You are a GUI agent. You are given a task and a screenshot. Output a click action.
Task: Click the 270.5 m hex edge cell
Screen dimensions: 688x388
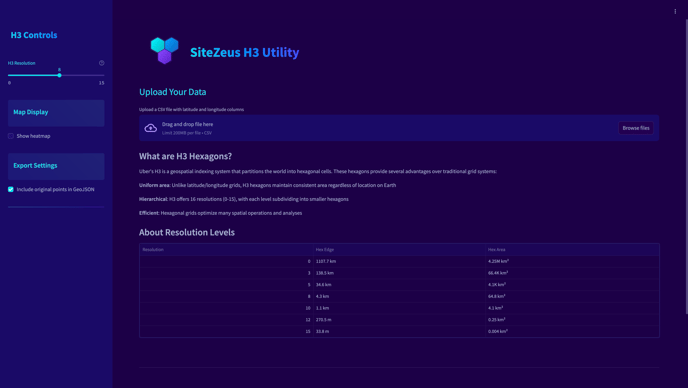pyautogui.click(x=400, y=320)
